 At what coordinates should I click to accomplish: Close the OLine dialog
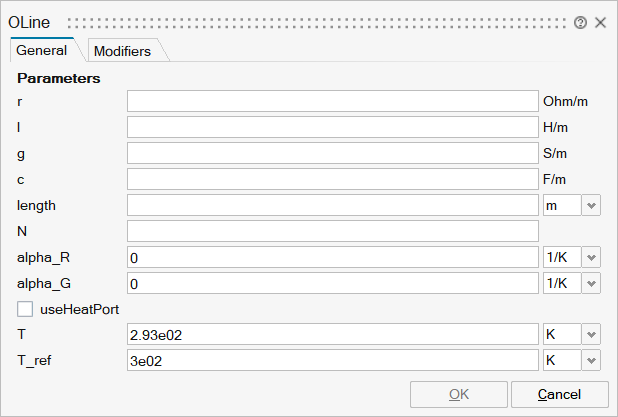pyautogui.click(x=601, y=22)
